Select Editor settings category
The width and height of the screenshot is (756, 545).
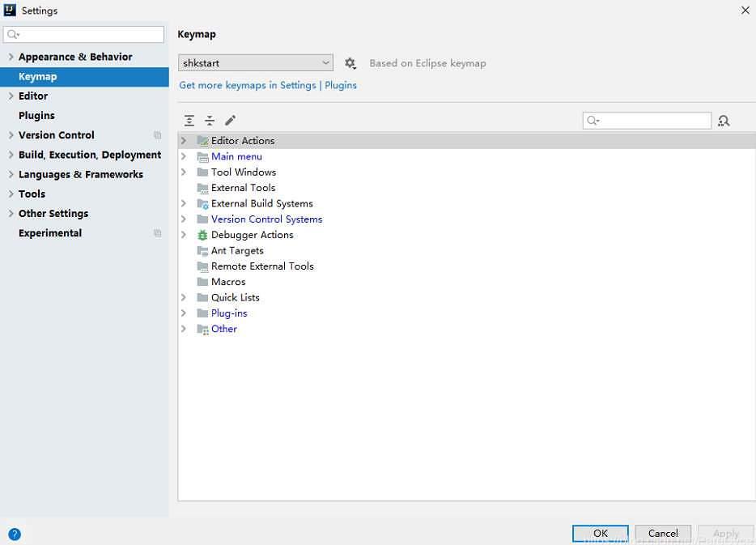[84, 96]
